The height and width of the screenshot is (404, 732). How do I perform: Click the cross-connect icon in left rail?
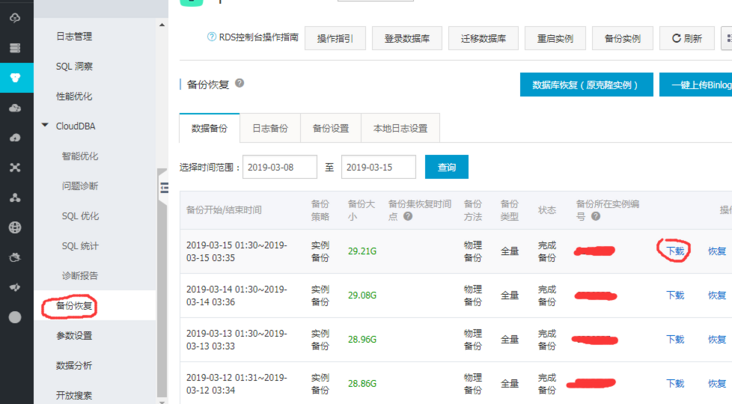click(15, 167)
